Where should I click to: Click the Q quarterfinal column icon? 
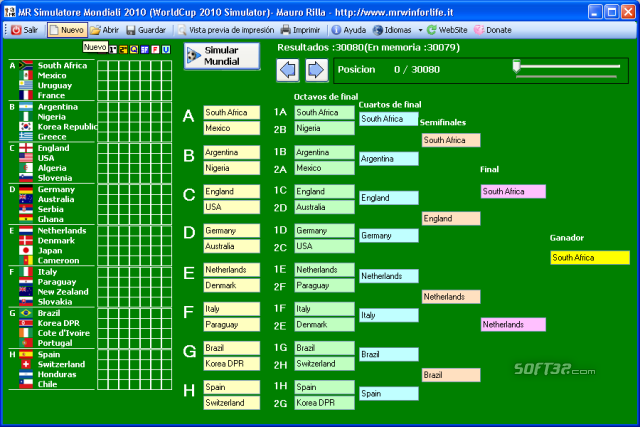tap(134, 49)
